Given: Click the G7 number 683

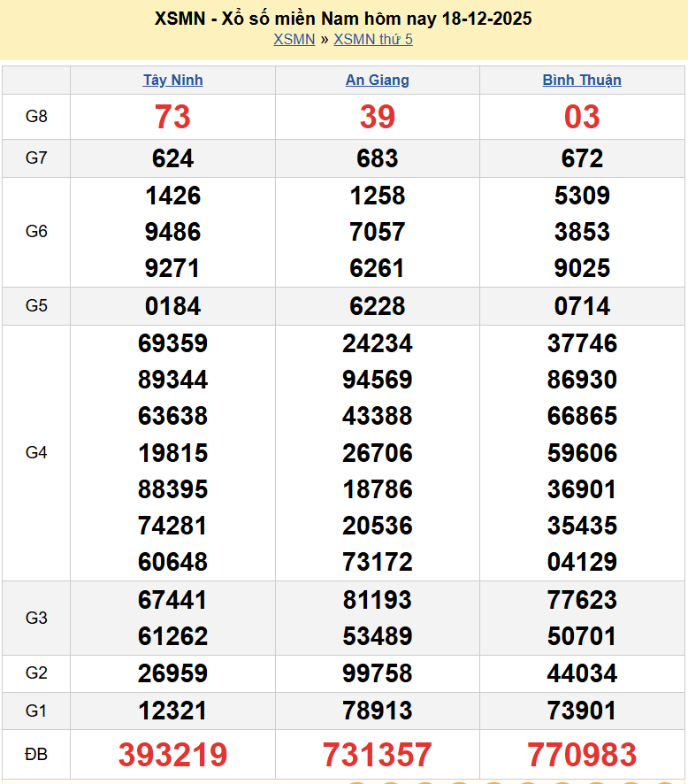Looking at the screenshot, I should tap(377, 158).
